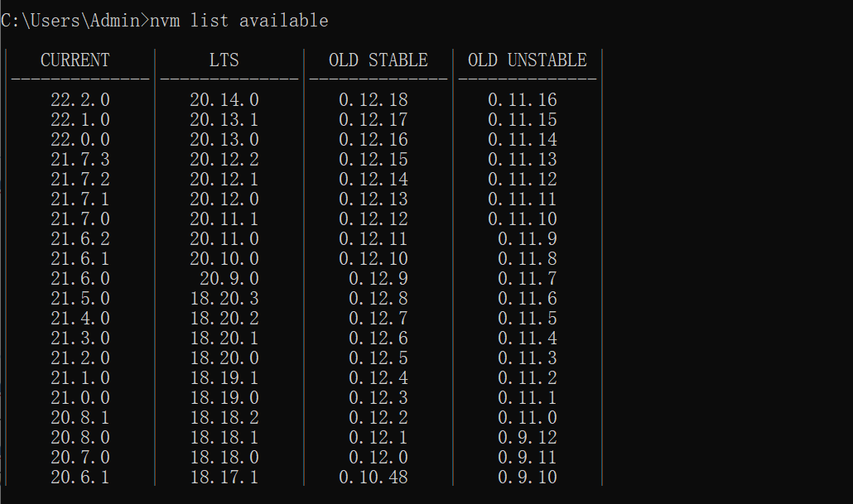Click old unstable version 0.11.11

click(x=523, y=199)
